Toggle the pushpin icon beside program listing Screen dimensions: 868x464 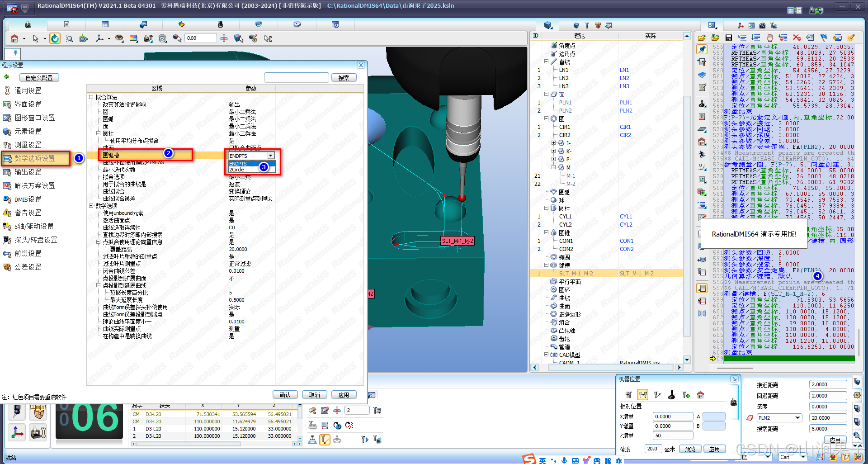(x=702, y=49)
